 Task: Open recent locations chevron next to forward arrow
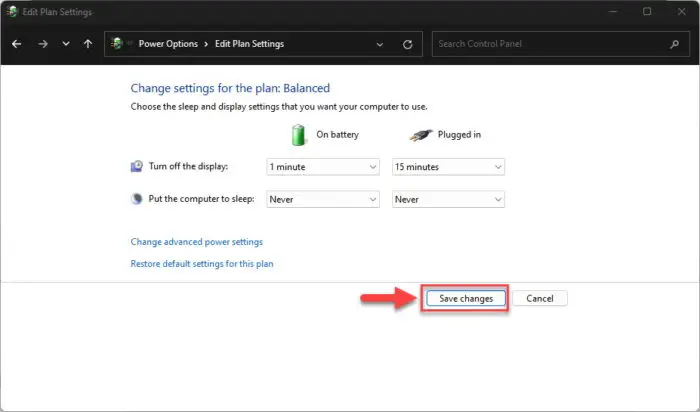(x=66, y=44)
